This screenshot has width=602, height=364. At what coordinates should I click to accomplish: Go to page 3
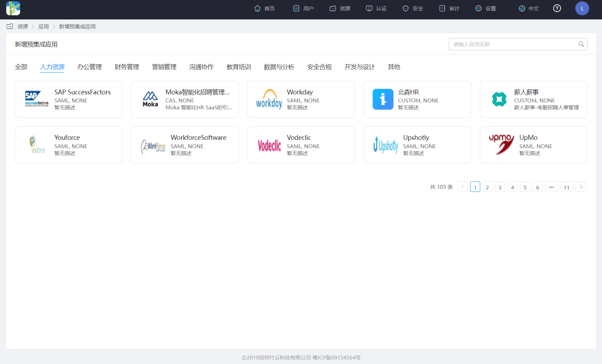point(500,187)
